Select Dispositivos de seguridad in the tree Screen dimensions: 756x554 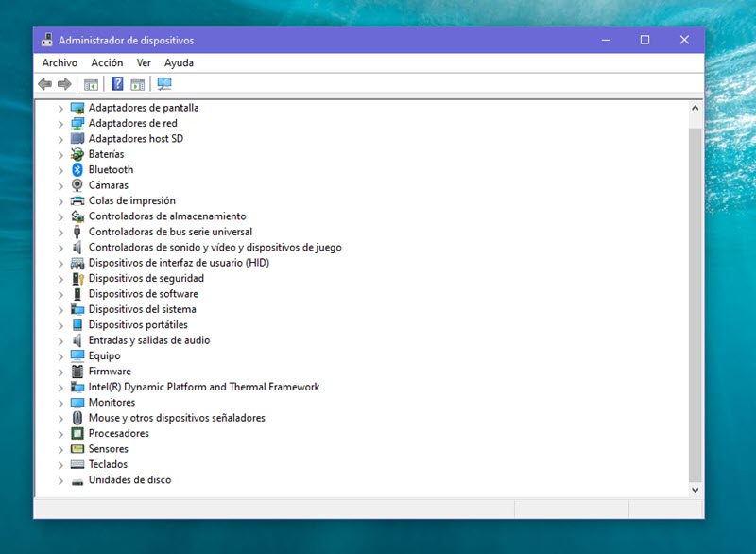coord(146,279)
